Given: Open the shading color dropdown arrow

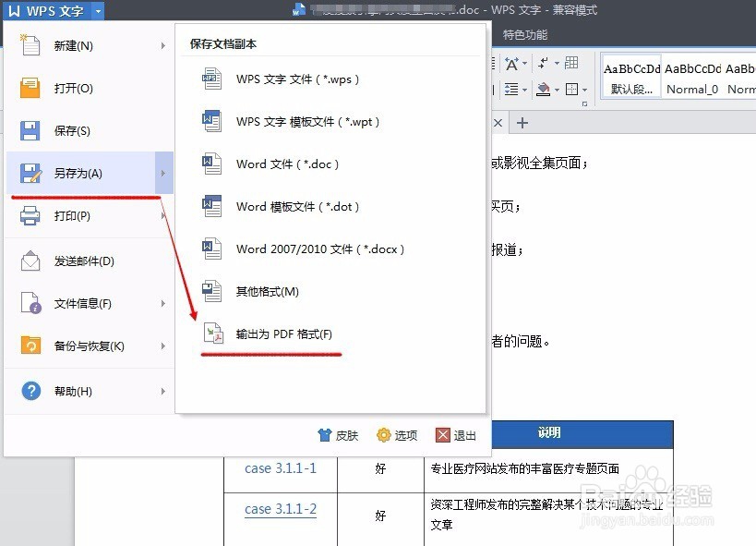Looking at the screenshot, I should coord(557,90).
